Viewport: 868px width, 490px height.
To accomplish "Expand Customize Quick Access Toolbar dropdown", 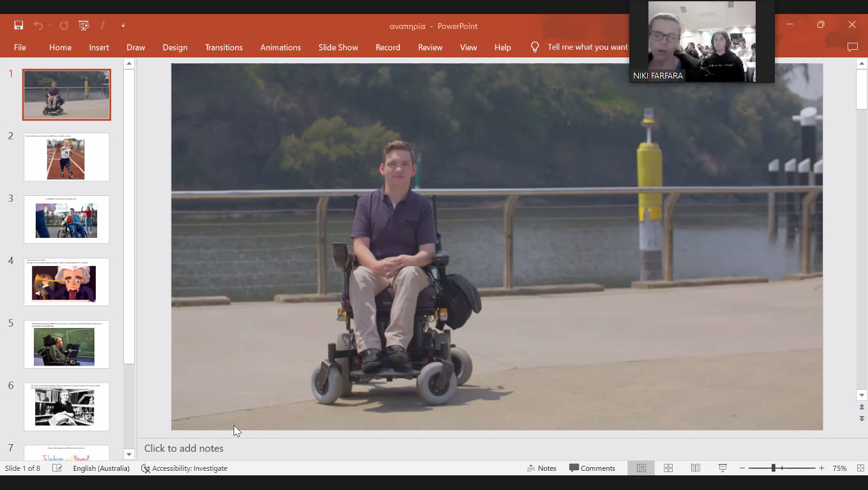I will [x=123, y=26].
